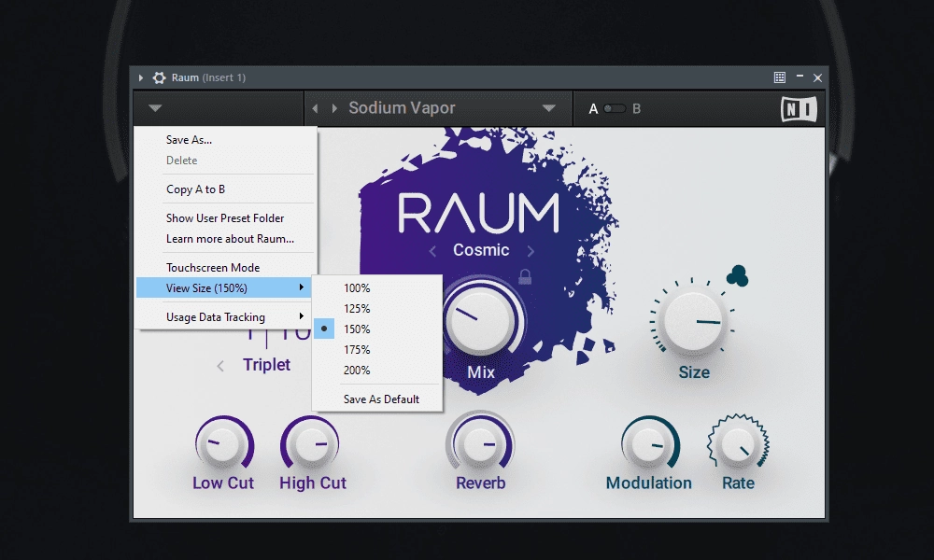Go to the previous preset with the left arrow
Viewport: 934px width, 560px height.
click(x=315, y=108)
